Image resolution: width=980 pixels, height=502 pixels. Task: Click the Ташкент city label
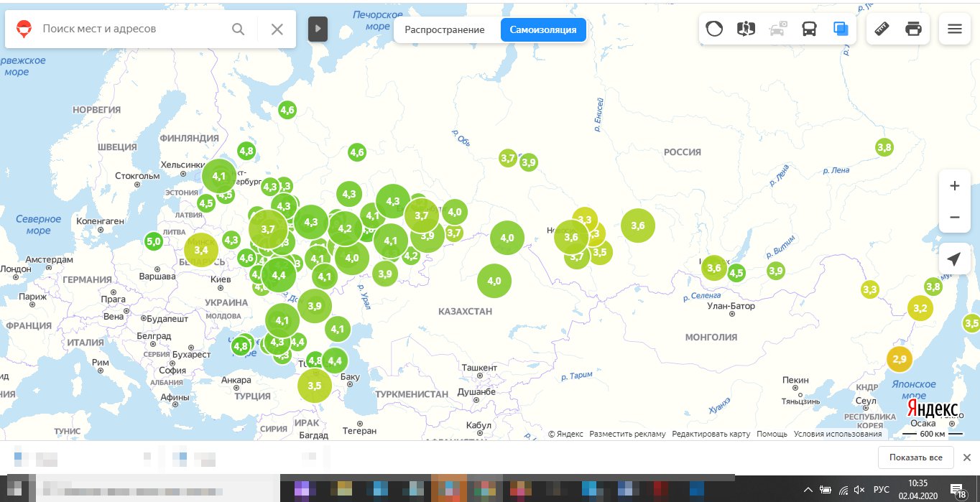pyautogui.click(x=479, y=368)
